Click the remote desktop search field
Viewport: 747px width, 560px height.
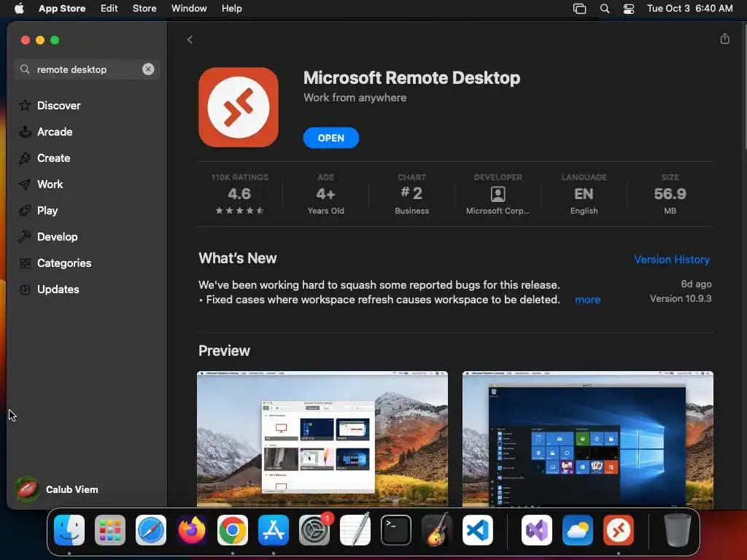coord(87,69)
